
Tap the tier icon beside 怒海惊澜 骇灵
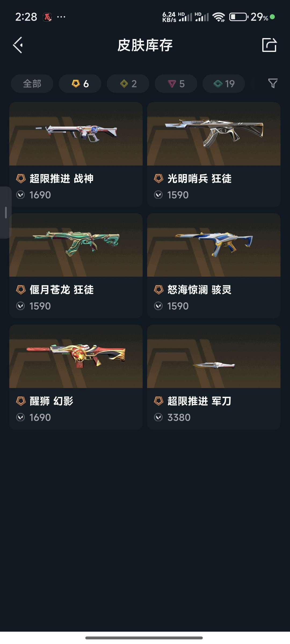[x=159, y=290]
